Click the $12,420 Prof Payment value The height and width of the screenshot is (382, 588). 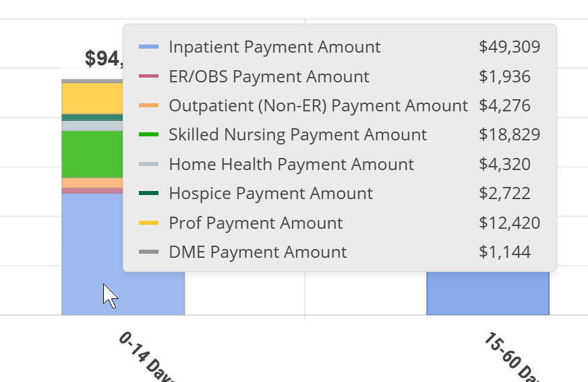pos(509,223)
